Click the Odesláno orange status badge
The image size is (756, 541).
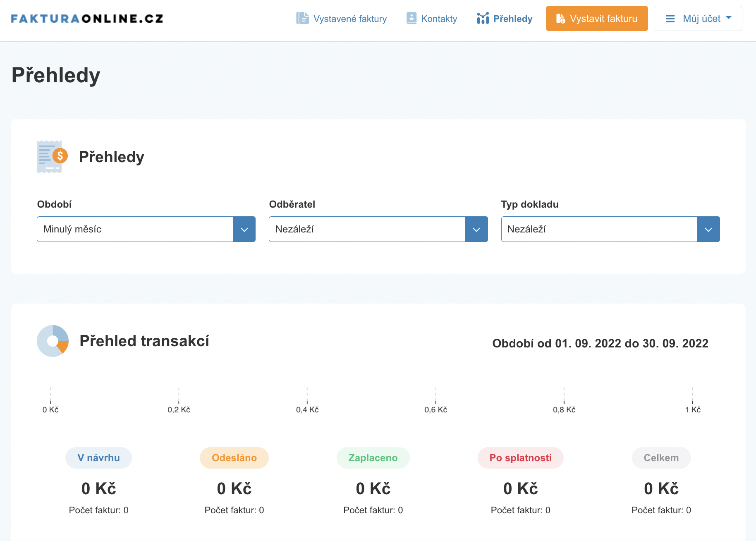click(234, 458)
